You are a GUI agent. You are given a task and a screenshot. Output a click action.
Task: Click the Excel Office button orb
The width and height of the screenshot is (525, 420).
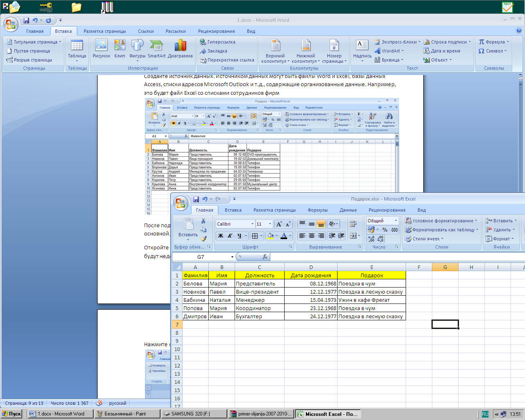point(180,203)
